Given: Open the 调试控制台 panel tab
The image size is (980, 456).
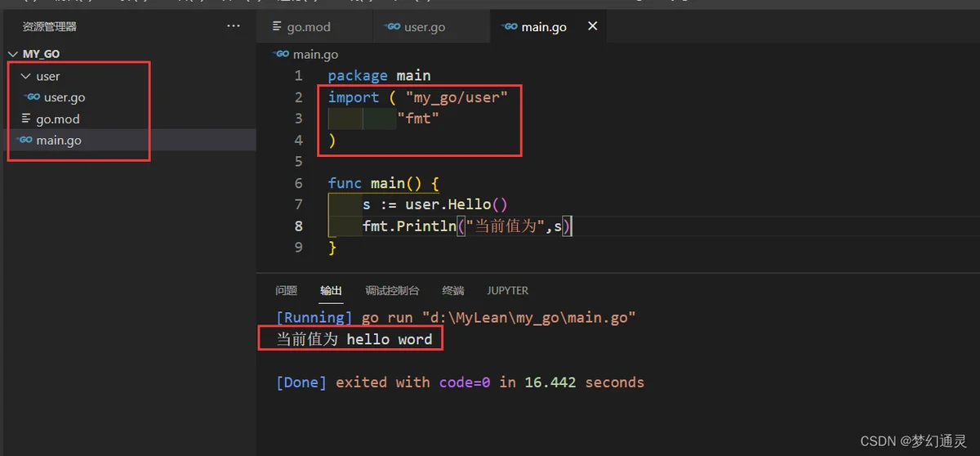Looking at the screenshot, I should (392, 290).
